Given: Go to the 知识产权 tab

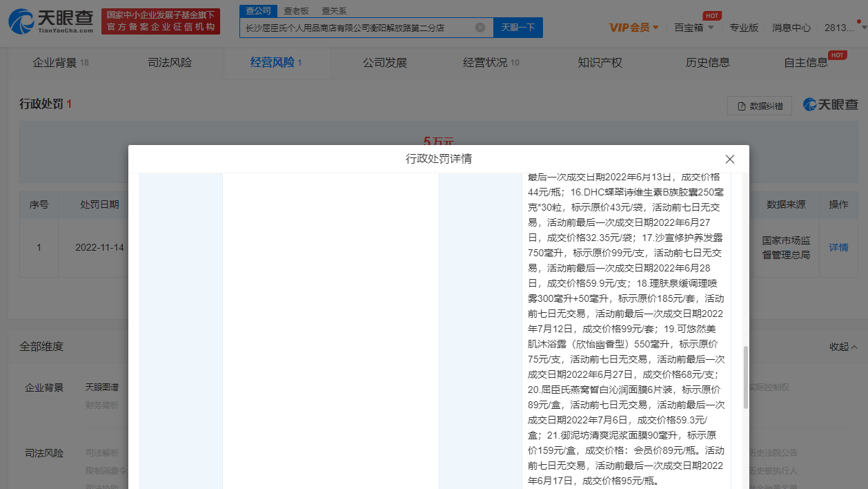Looking at the screenshot, I should [600, 63].
